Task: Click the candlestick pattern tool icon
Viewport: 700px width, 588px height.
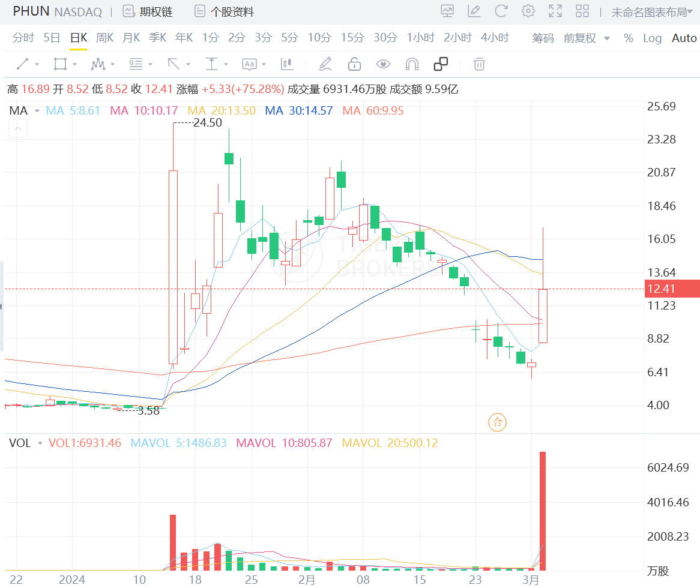Action: point(287,64)
